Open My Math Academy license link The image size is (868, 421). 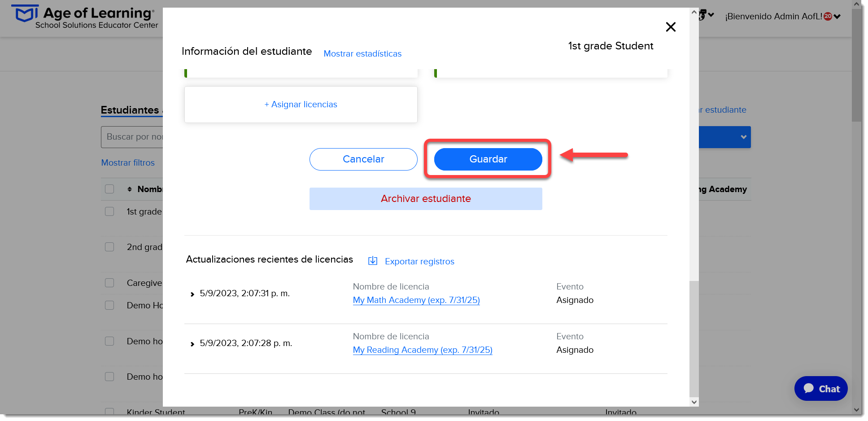click(x=416, y=300)
